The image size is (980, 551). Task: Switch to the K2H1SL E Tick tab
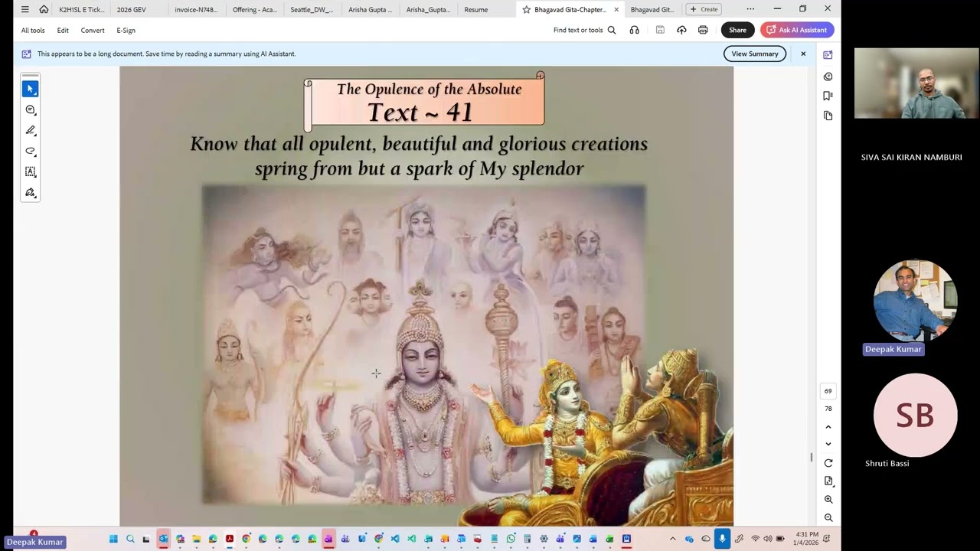click(x=81, y=9)
